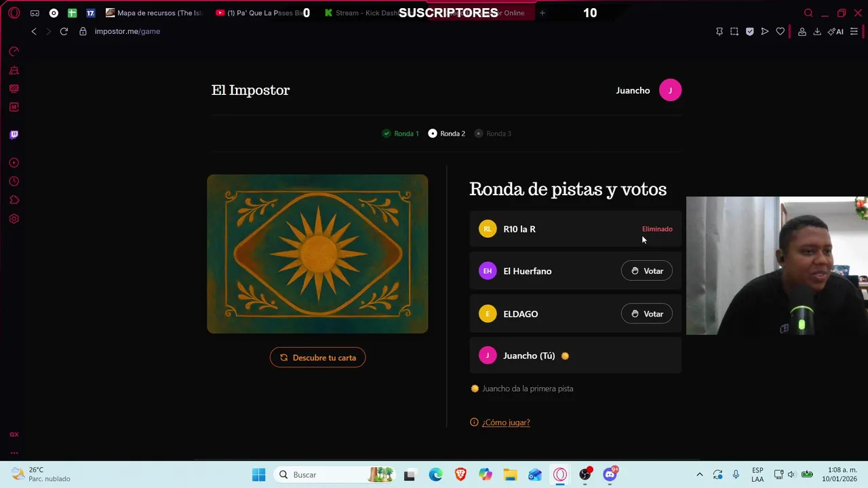This screenshot has width=868, height=488.
Task: Open the sidebar three-dots more options
Action: click(x=14, y=453)
